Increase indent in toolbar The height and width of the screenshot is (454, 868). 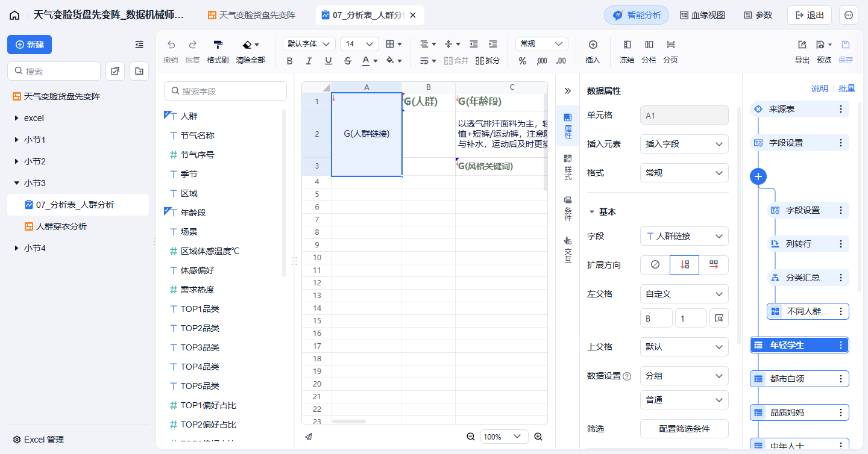click(x=493, y=44)
